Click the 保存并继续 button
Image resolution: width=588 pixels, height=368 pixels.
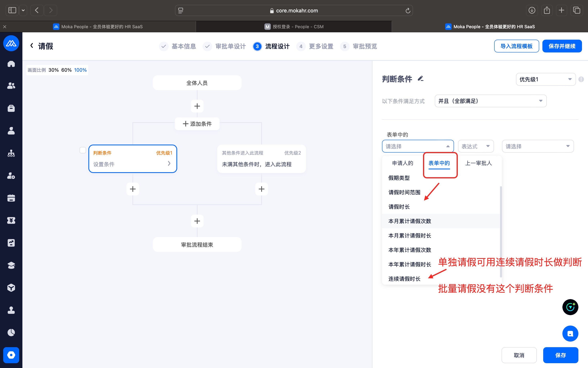[562, 46]
